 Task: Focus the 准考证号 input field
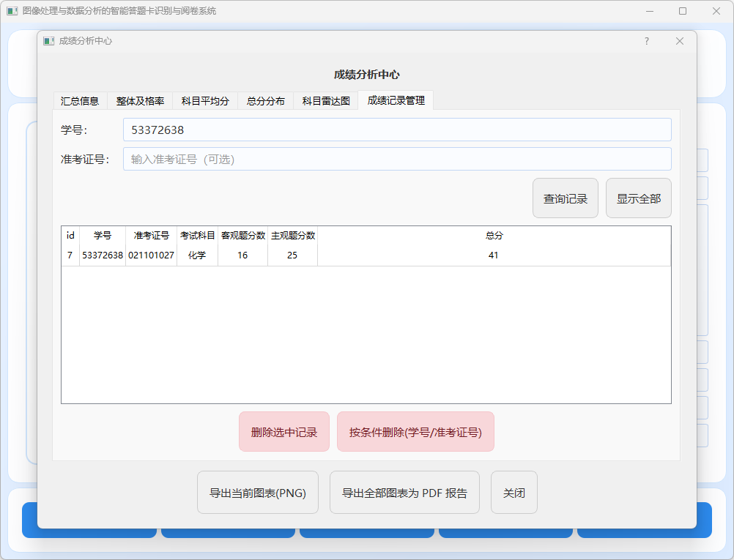click(396, 159)
